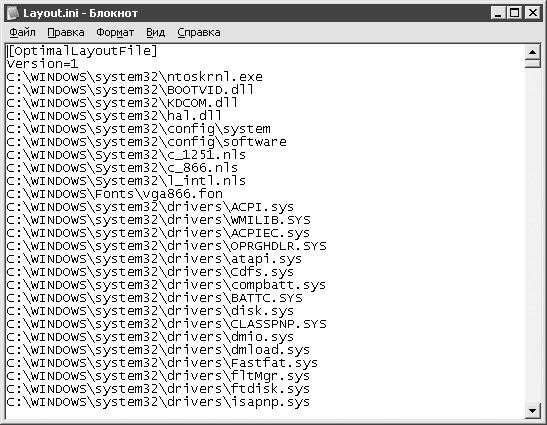The width and height of the screenshot is (547, 425).
Task: Place cursor in [OptimalLayoutFile] line
Action: [x=82, y=51]
